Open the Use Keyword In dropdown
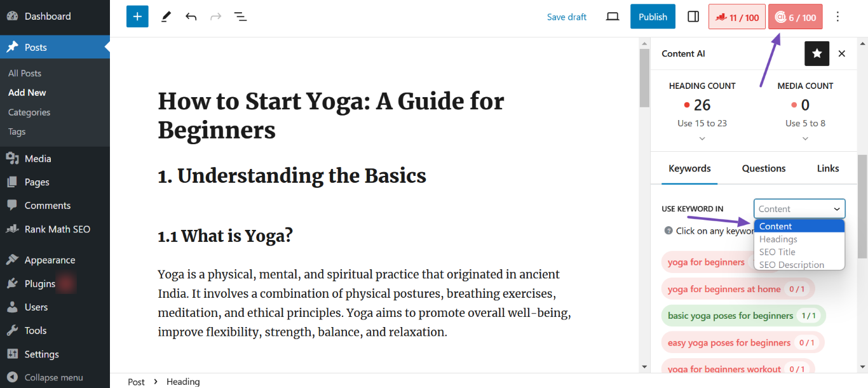 click(799, 209)
